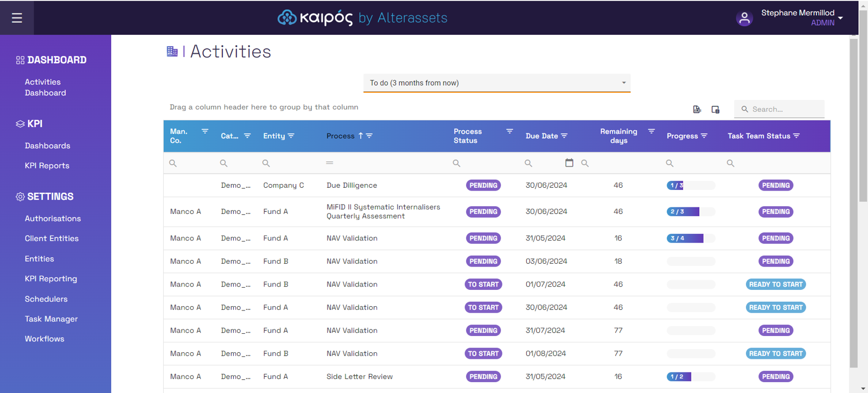868x393 pixels.
Task: Click Progress filter row search icon
Action: coord(669,163)
